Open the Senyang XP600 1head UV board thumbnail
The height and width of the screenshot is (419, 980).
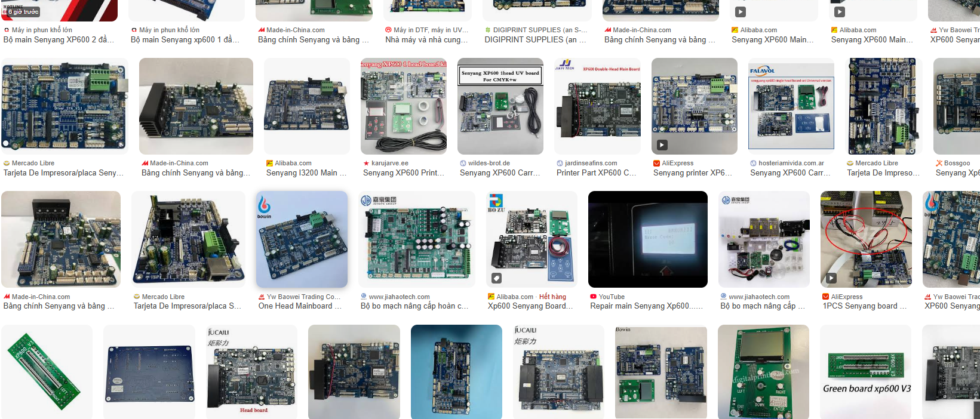point(500,106)
